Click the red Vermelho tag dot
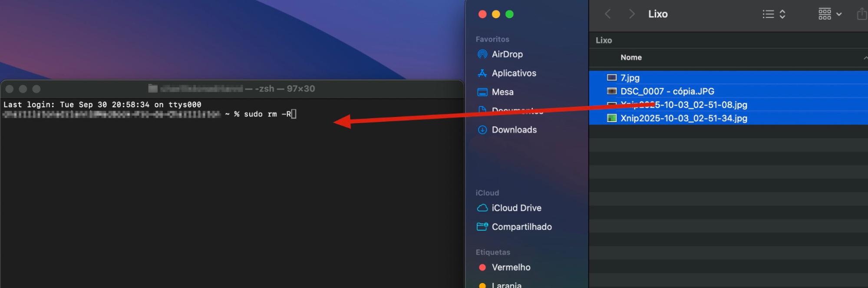Image resolution: width=868 pixels, height=288 pixels. (482, 268)
